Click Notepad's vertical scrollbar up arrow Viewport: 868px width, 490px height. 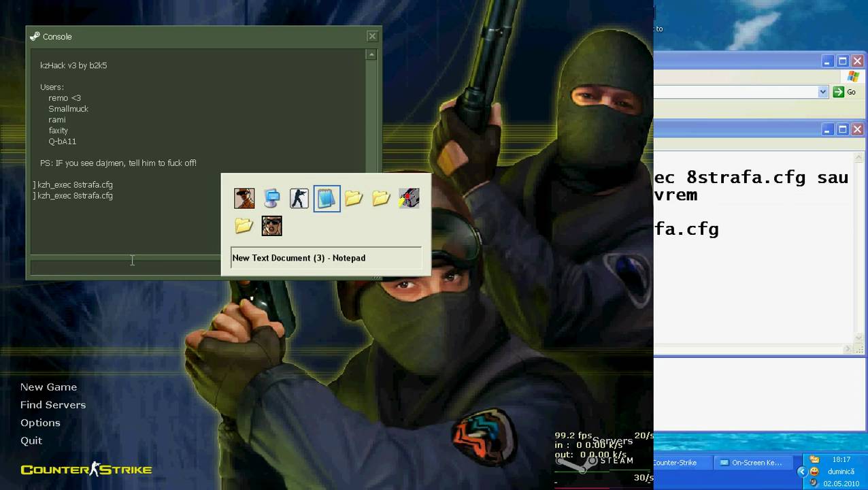pos(858,157)
